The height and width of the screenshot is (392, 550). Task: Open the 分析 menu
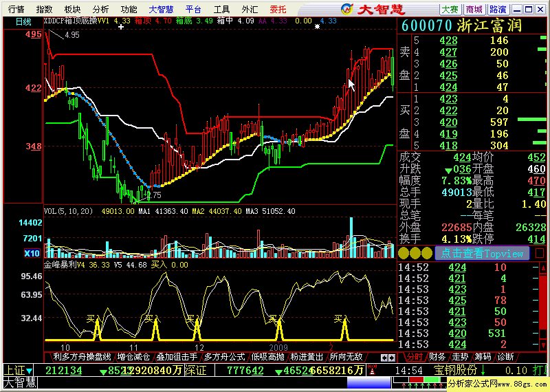click(x=100, y=10)
